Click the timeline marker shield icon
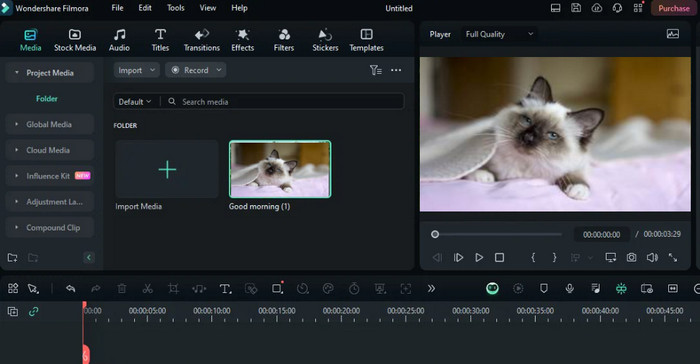Screen dimensions: 700x364 (x=544, y=289)
